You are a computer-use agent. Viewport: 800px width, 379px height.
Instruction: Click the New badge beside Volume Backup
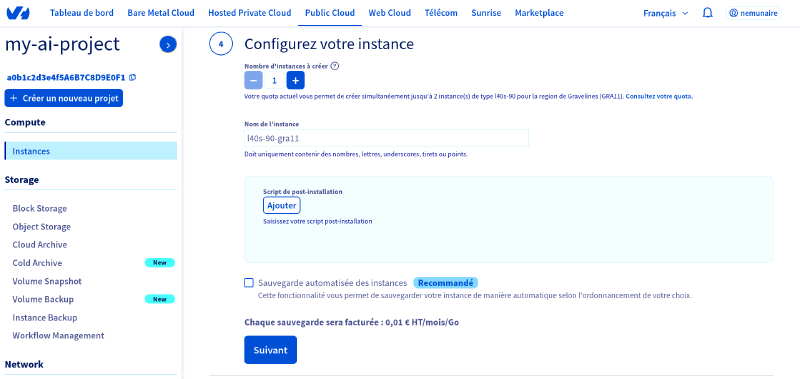point(160,299)
